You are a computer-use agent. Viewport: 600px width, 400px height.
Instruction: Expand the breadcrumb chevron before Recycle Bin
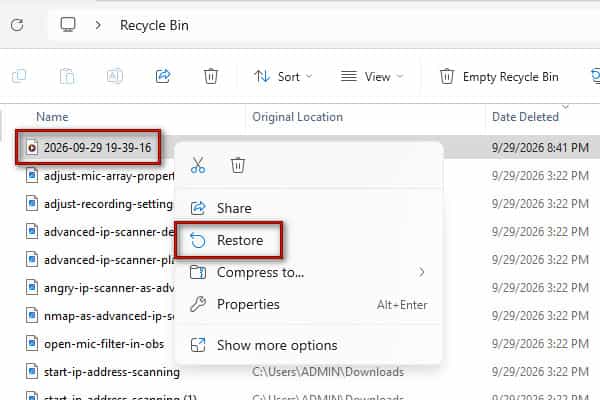[98, 25]
